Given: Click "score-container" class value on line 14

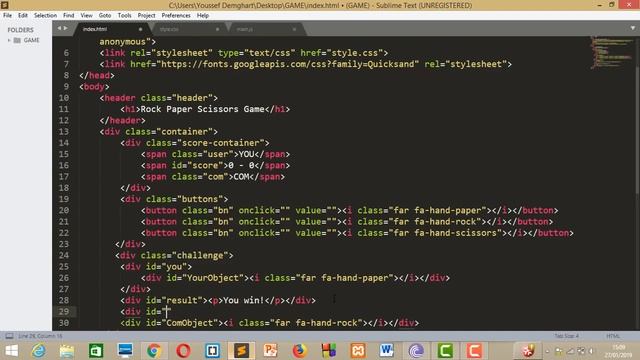Looking at the screenshot, I should (x=220, y=143).
